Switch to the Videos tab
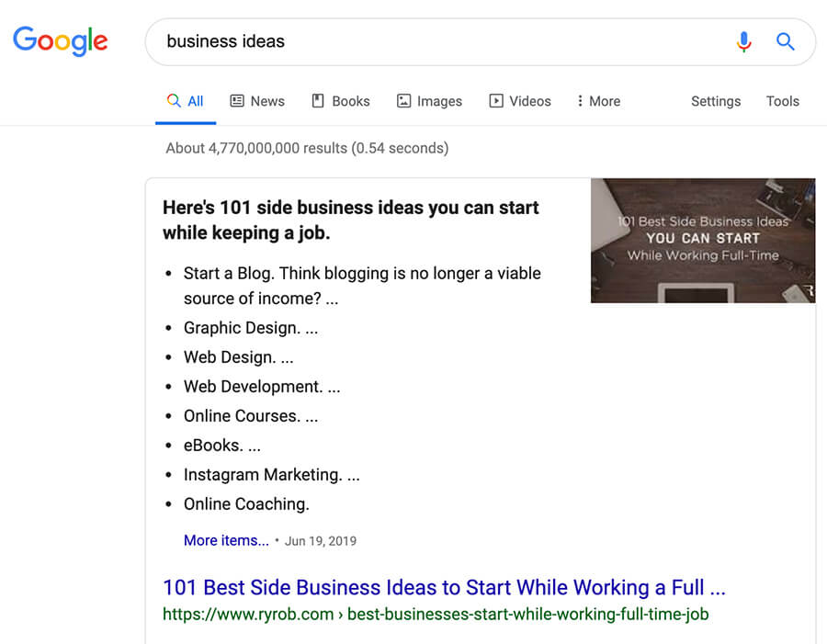This screenshot has width=827, height=644. (528, 101)
